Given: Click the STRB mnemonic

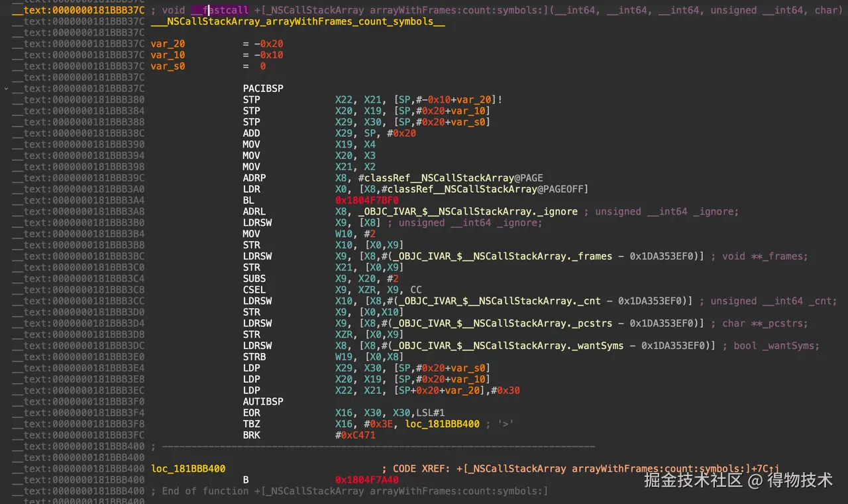Looking at the screenshot, I should pyautogui.click(x=254, y=356).
